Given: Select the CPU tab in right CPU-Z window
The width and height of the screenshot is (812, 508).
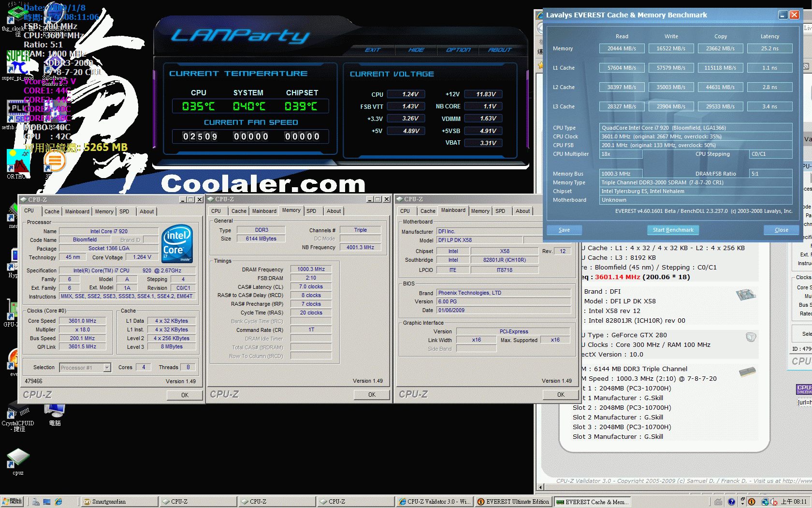Looking at the screenshot, I should click(x=405, y=211).
